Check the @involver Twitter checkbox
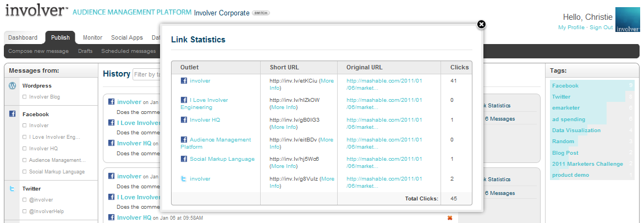This screenshot has width=644, height=223. (25, 200)
